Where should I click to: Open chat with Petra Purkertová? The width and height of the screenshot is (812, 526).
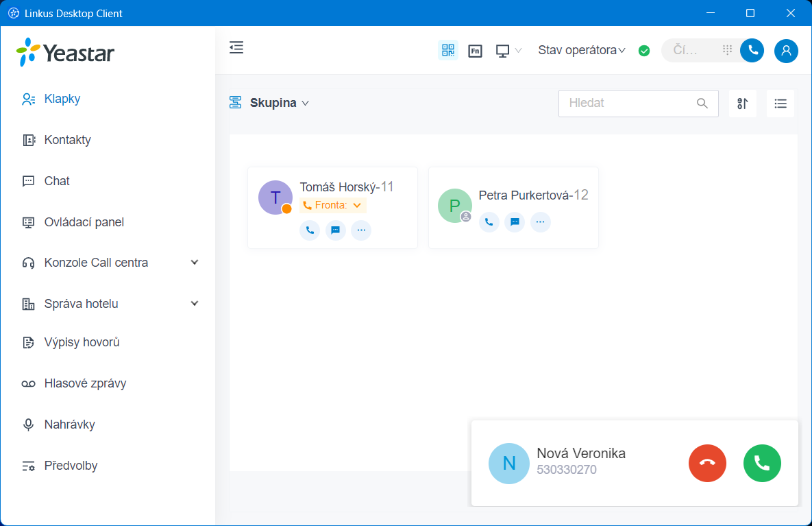pos(515,222)
